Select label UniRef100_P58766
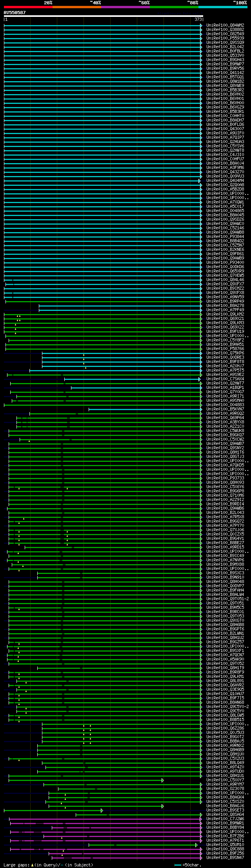This screenshot has width=251, height=868. point(225,349)
